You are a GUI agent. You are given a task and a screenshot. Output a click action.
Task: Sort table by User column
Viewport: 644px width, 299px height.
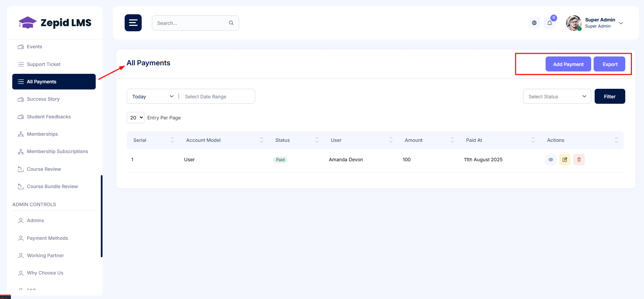coord(391,140)
